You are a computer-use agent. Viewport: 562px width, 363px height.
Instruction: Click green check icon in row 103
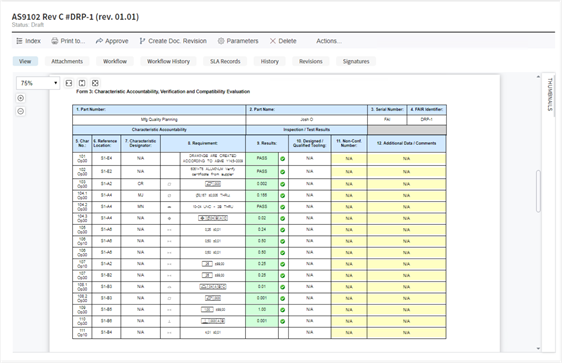[x=283, y=184]
